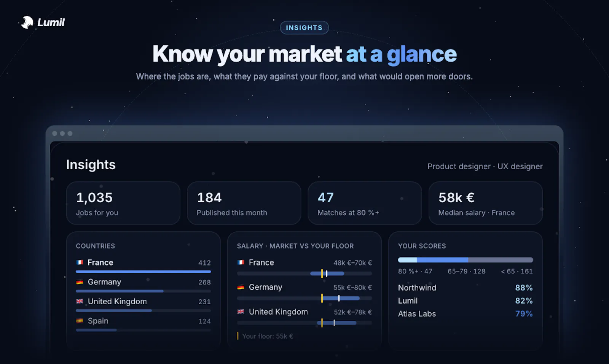The width and height of the screenshot is (609, 364).
Task: Click the United Kingdom flag in Salary panel
Action: [x=241, y=312]
